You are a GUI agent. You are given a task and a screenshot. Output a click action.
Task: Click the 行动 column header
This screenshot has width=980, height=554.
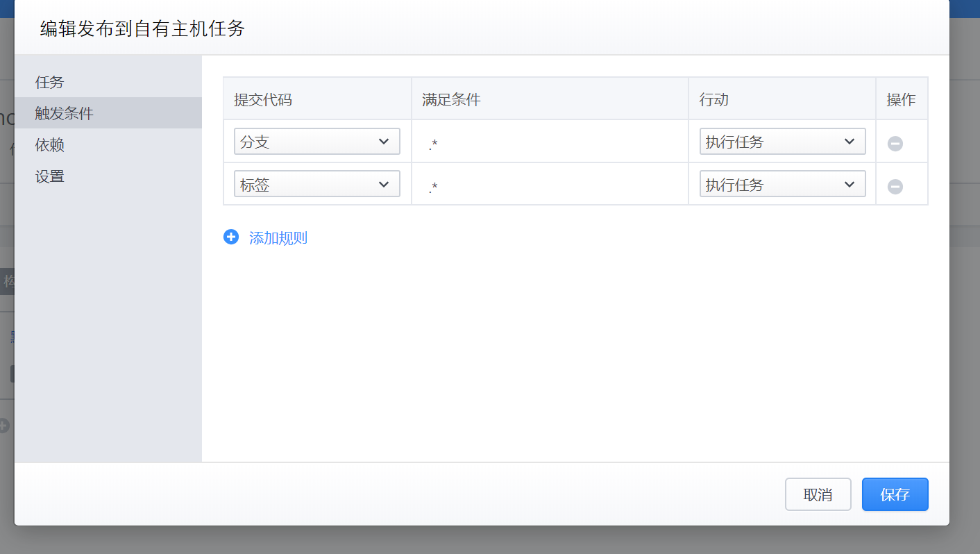[x=713, y=99]
